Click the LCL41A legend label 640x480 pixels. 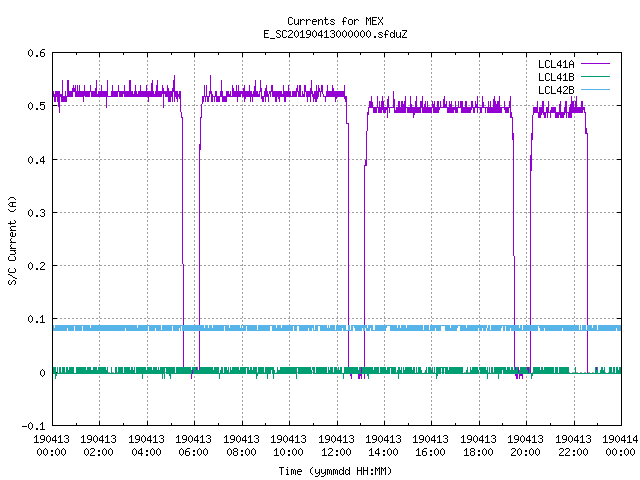556,64
